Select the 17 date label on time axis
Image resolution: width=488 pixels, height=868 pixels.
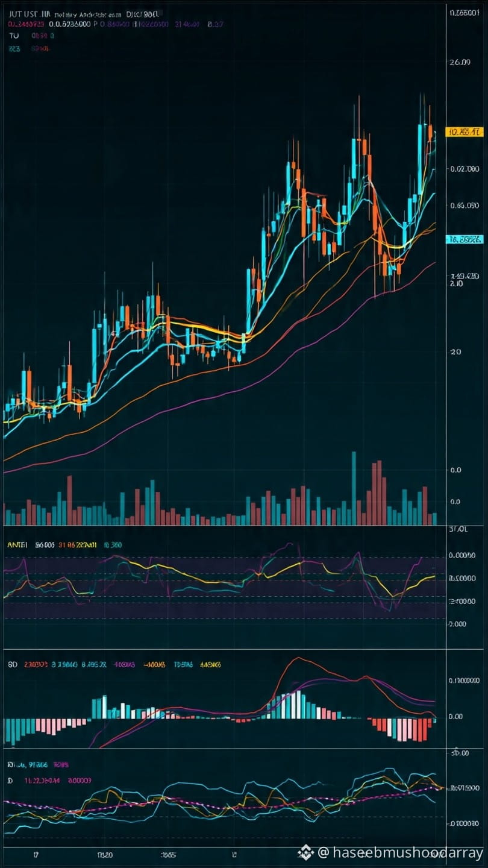[37, 854]
